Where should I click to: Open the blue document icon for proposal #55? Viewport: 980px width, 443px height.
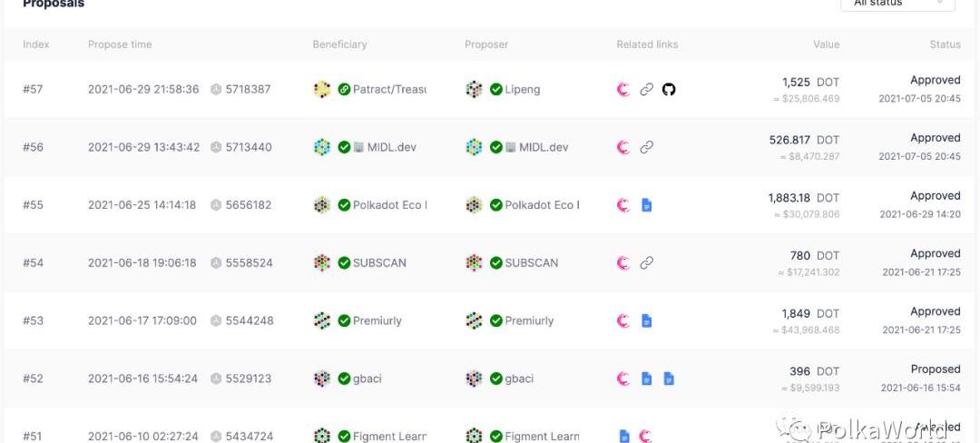pos(647,205)
